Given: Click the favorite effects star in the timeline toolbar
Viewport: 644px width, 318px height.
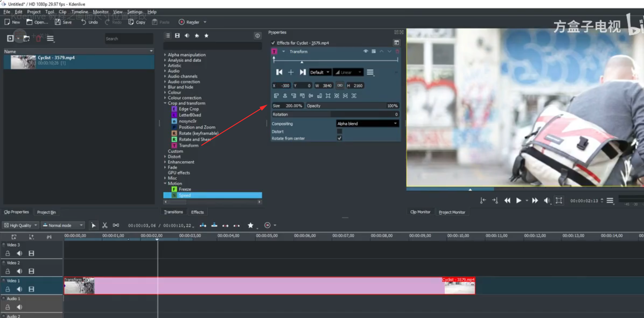Looking at the screenshot, I should pos(251,225).
